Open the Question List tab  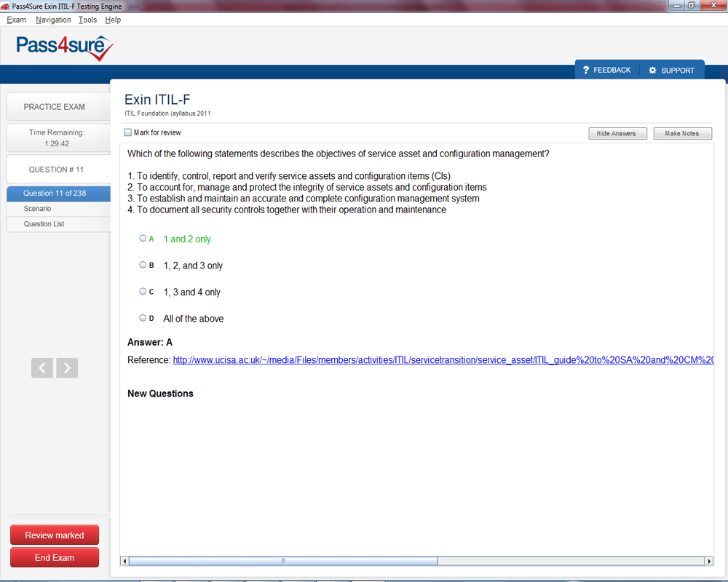(58, 224)
